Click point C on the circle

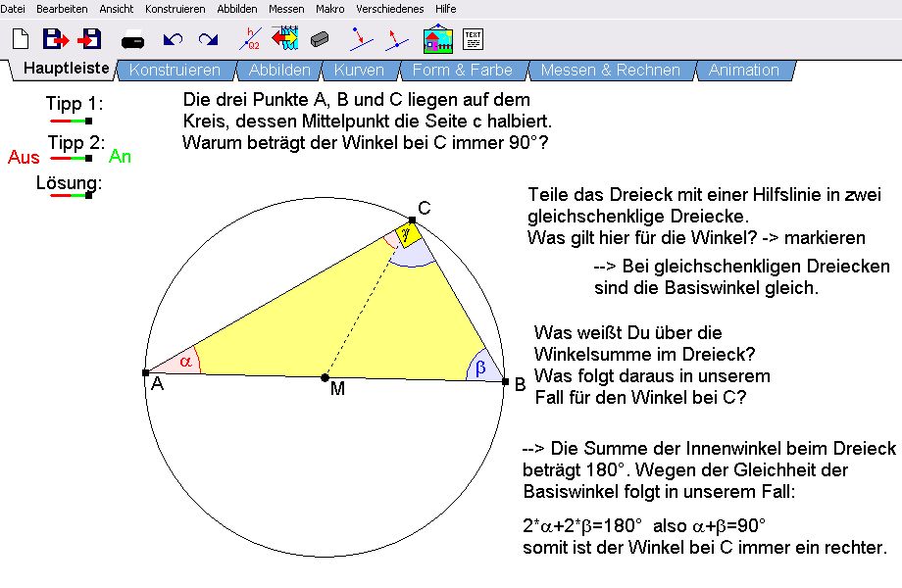point(412,220)
